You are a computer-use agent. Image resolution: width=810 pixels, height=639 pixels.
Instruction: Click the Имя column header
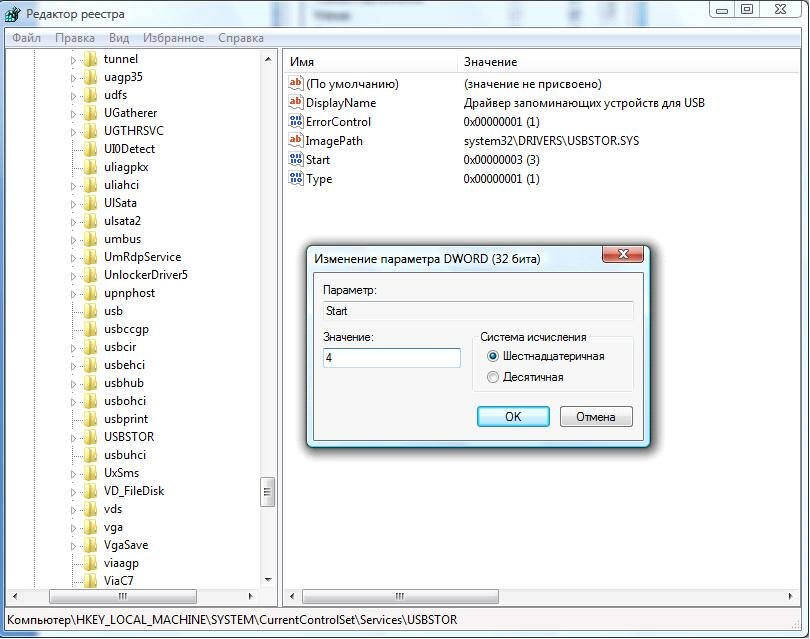point(370,62)
